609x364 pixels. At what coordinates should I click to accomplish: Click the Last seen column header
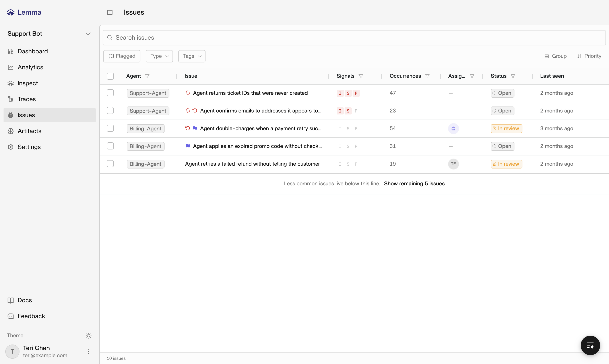(x=552, y=76)
